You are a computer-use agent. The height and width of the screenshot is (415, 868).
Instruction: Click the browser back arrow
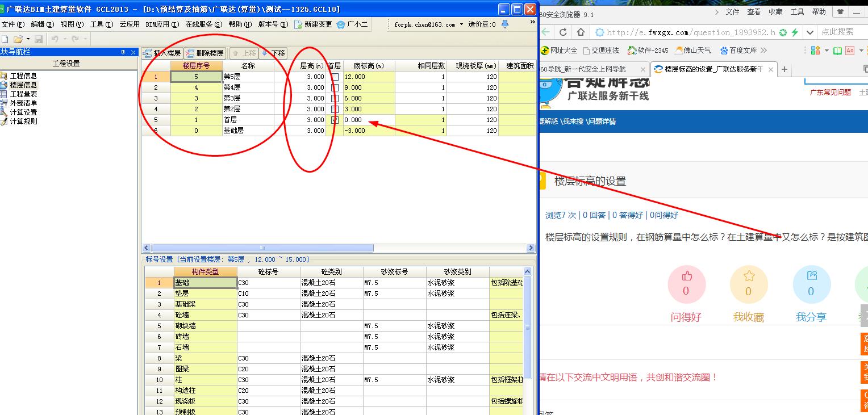pyautogui.click(x=546, y=32)
